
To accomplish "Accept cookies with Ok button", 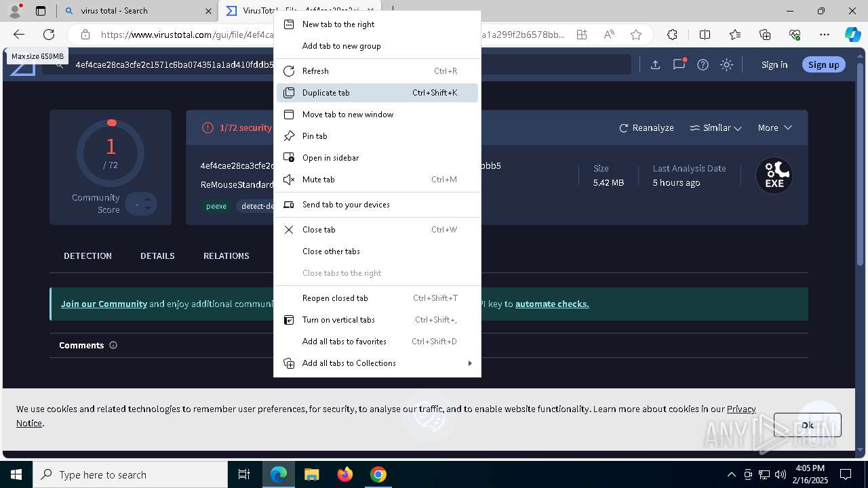I will pos(807,425).
